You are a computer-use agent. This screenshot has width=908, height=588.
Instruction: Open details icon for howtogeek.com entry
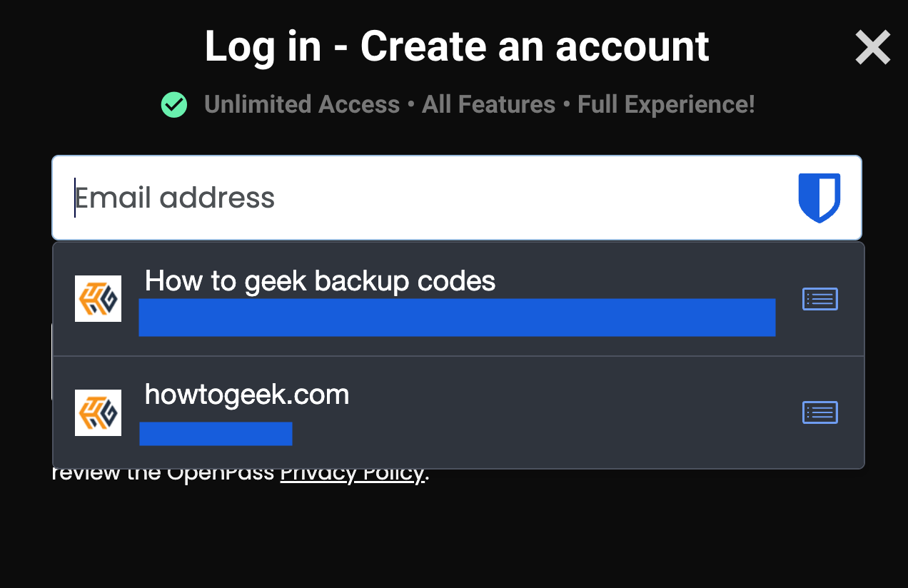pos(820,412)
